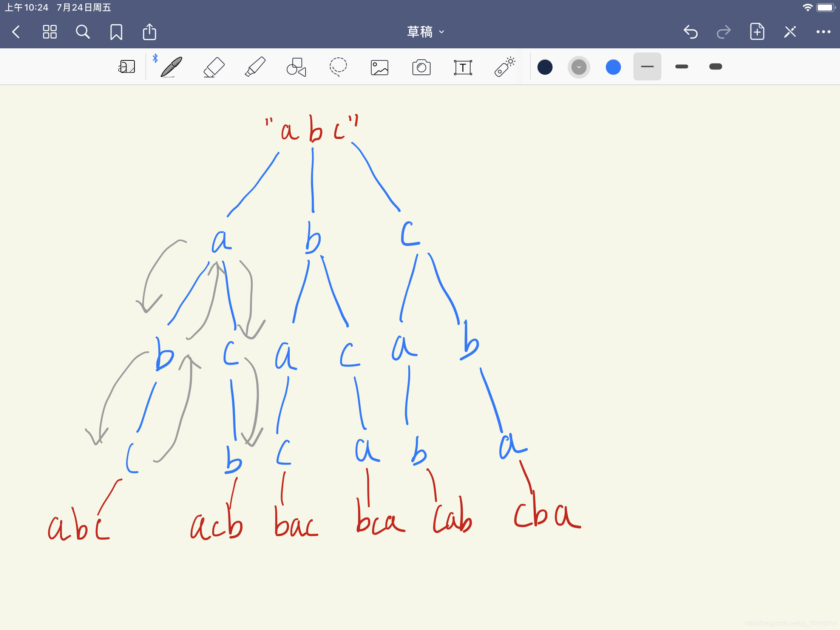Select the Lasso selection tool
This screenshot has width=840, height=630.
click(x=338, y=67)
